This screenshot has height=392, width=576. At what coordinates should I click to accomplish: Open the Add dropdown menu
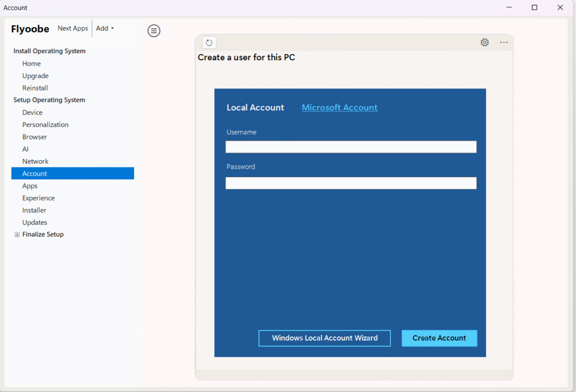coord(105,29)
